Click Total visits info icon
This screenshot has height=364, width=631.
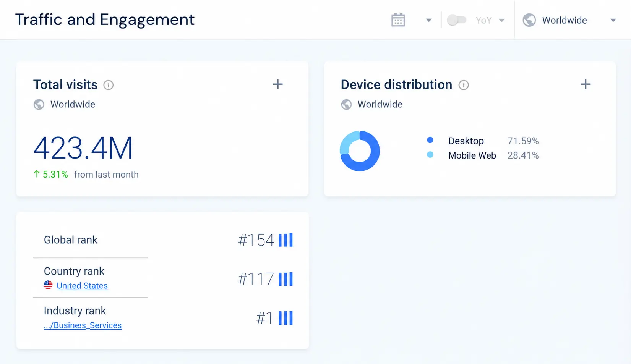[109, 85]
